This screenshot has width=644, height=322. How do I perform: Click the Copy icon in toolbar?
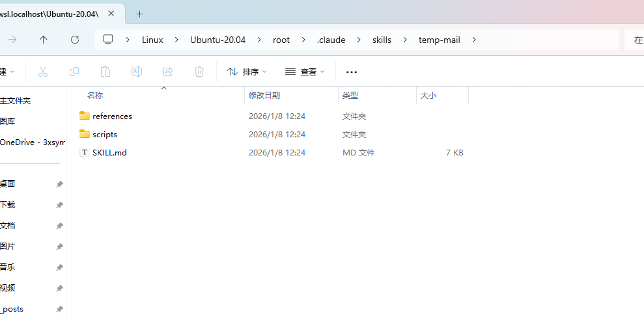[74, 72]
